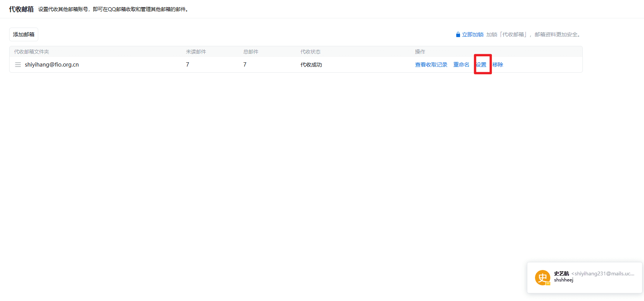Click the 代收状态 column header
This screenshot has width=644, height=301.
311,52
